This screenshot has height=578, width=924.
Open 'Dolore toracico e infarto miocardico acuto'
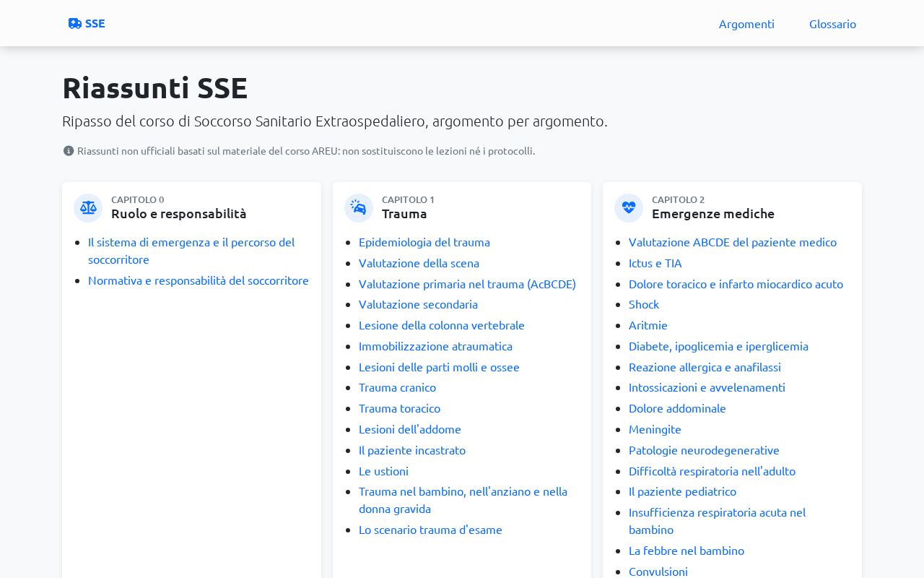[x=736, y=284]
